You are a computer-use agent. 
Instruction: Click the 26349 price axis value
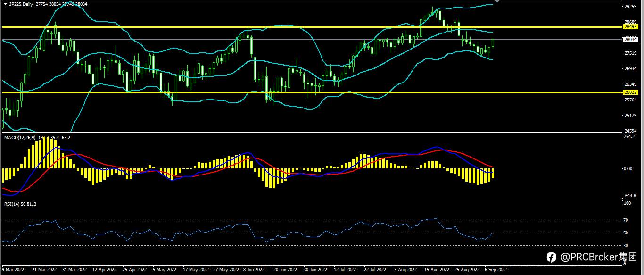(x=630, y=84)
